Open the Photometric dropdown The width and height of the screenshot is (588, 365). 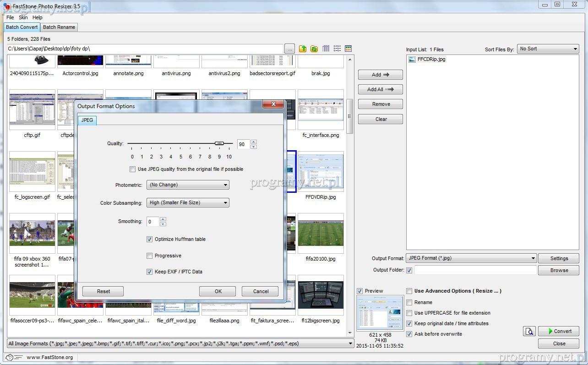click(x=188, y=185)
